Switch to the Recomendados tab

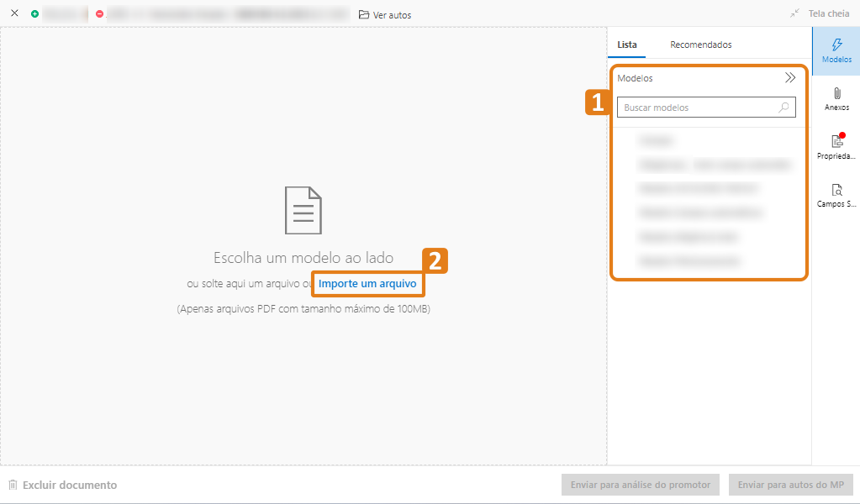click(700, 45)
